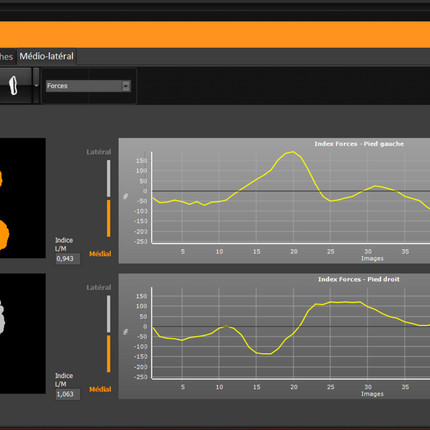Click the Images axis label on Pied gauche chart
This screenshot has height=430, width=430.
pos(372,259)
